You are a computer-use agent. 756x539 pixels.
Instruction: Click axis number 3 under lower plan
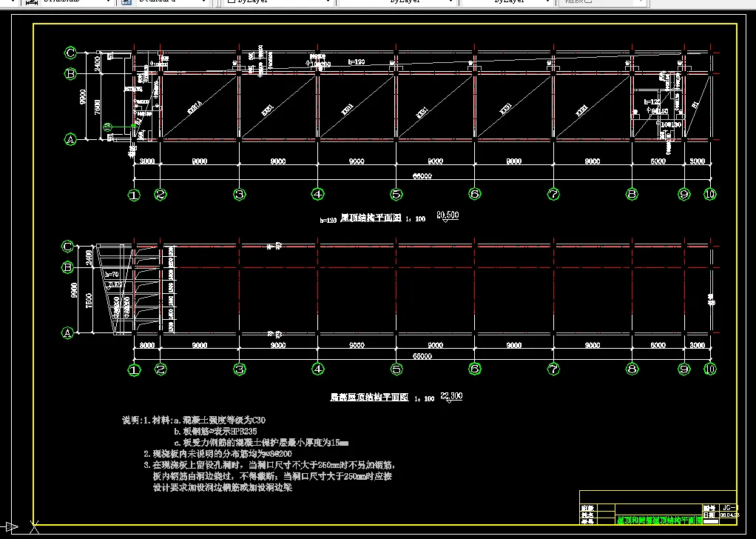[239, 369]
